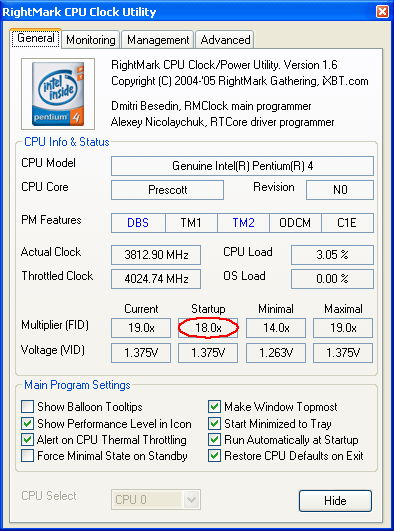Click the Copyright RightMark Gathering line
394x531 pixels.
click(240, 81)
